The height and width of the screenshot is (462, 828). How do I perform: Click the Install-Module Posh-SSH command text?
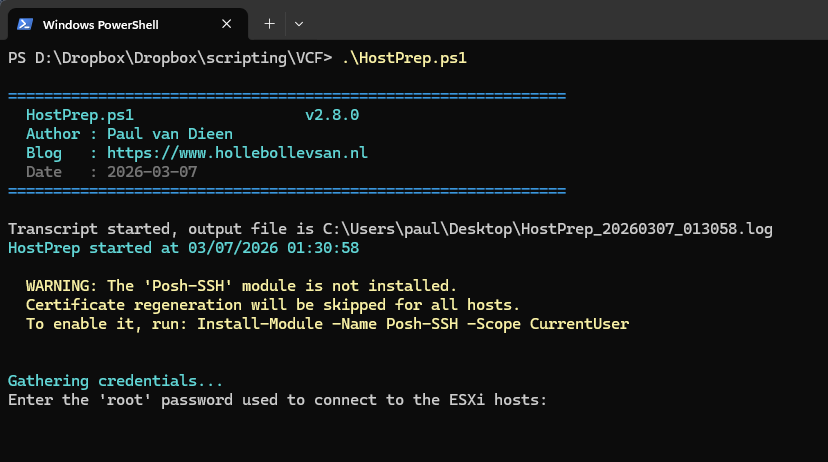point(413,323)
